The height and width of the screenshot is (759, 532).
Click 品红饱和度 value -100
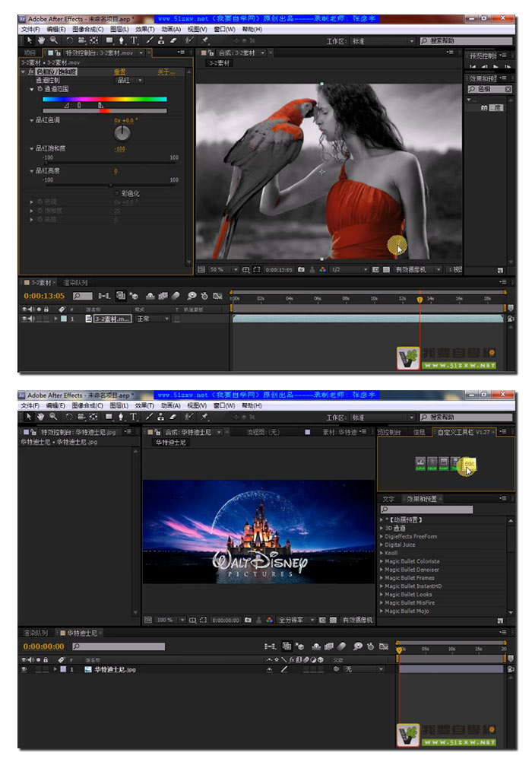point(119,148)
